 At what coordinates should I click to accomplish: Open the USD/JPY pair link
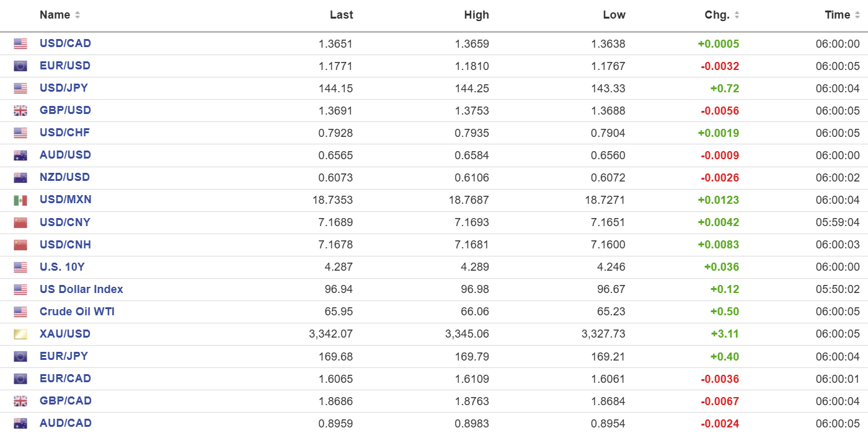pos(64,88)
